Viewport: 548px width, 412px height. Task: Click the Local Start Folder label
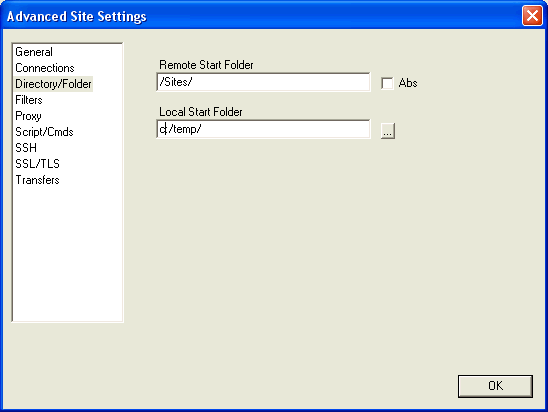(x=201, y=112)
